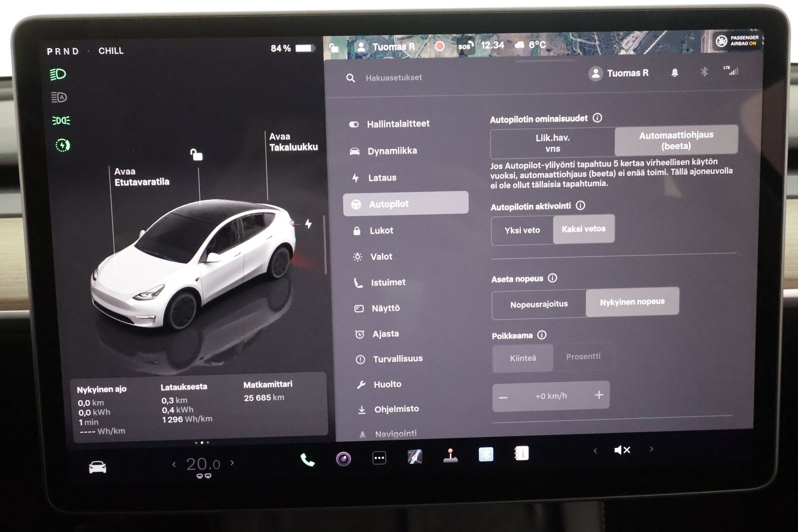Select Prosentti offset mode
This screenshot has height=532, width=798.
pyautogui.click(x=584, y=356)
